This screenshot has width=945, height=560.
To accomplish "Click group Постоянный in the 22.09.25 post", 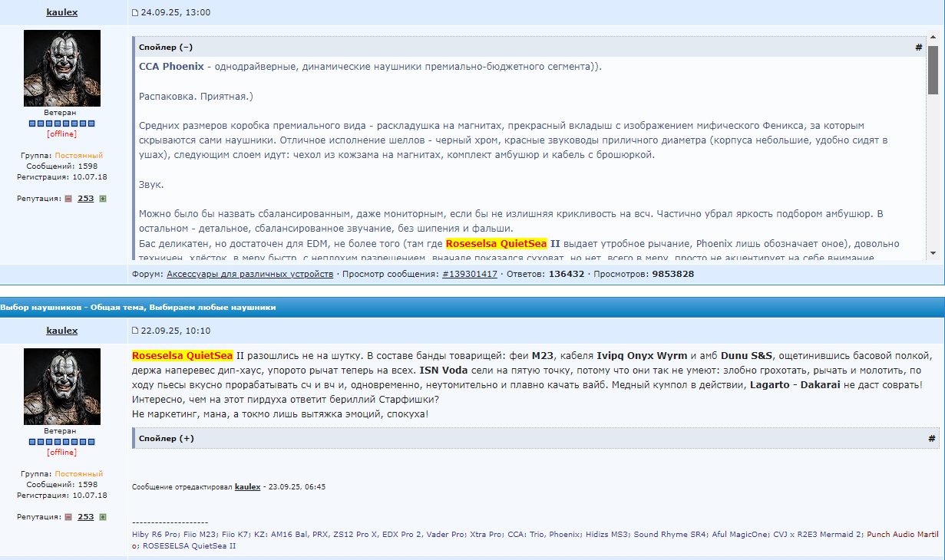I will [x=78, y=474].
